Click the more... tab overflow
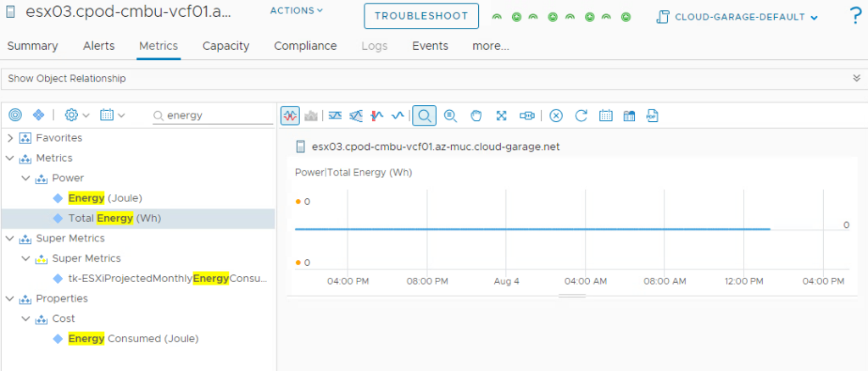 [491, 46]
